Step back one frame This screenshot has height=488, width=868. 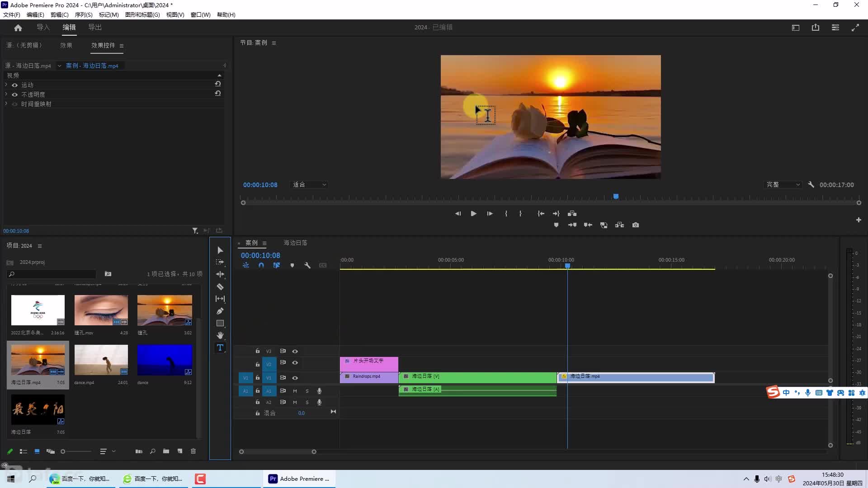458,214
